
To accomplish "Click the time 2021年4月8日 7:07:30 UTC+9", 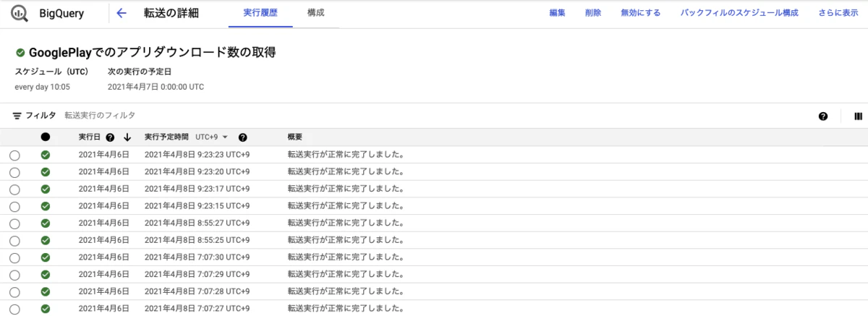I will [197, 257].
